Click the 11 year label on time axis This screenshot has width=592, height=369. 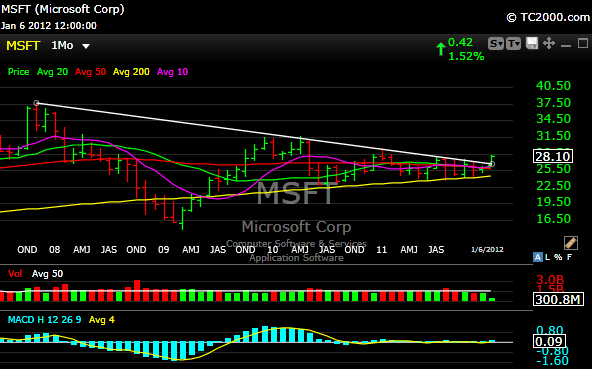pos(382,250)
